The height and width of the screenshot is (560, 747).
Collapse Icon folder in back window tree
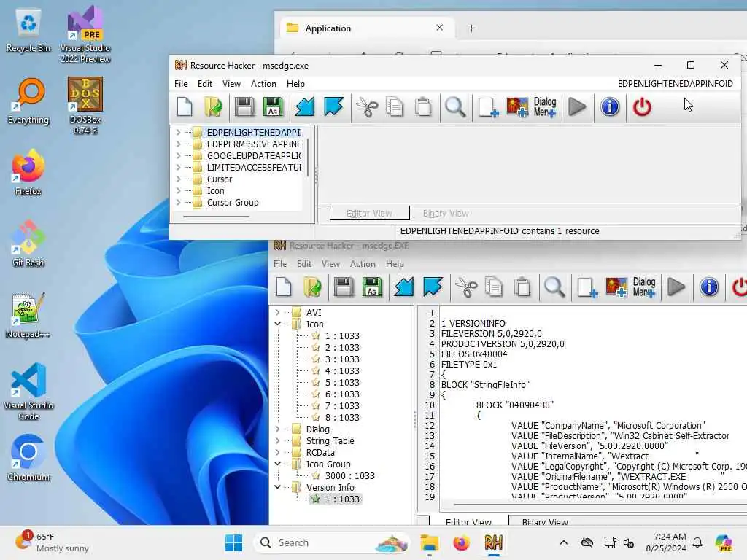click(278, 324)
